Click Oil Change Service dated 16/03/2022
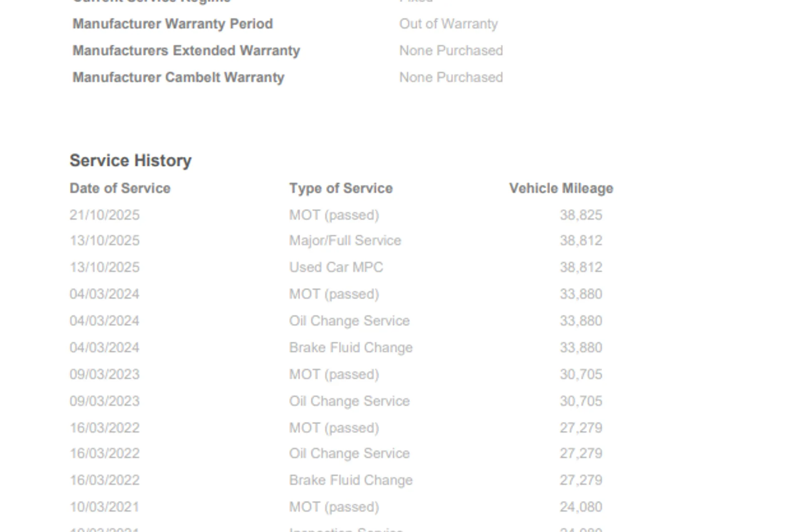Viewport: 798px width, 532px height. [x=349, y=453]
